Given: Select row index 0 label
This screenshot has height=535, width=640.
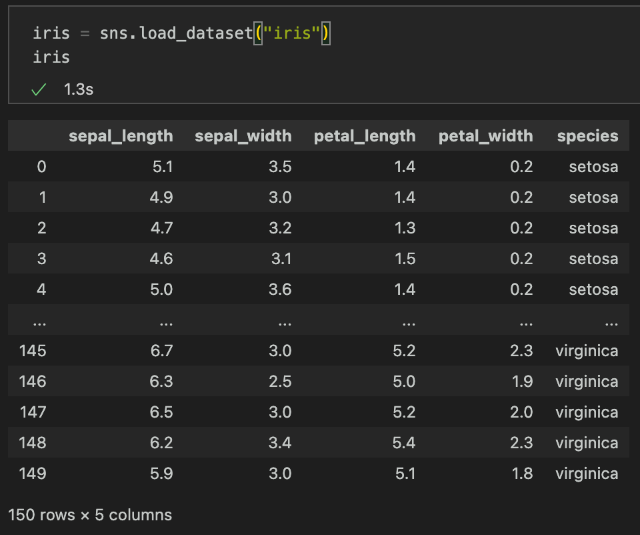Looking at the screenshot, I should 41,166.
